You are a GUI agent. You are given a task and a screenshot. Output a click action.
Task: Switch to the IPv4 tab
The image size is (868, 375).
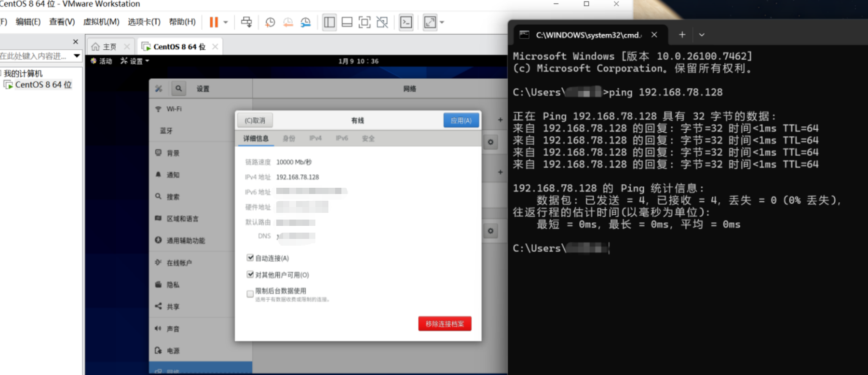coord(315,139)
